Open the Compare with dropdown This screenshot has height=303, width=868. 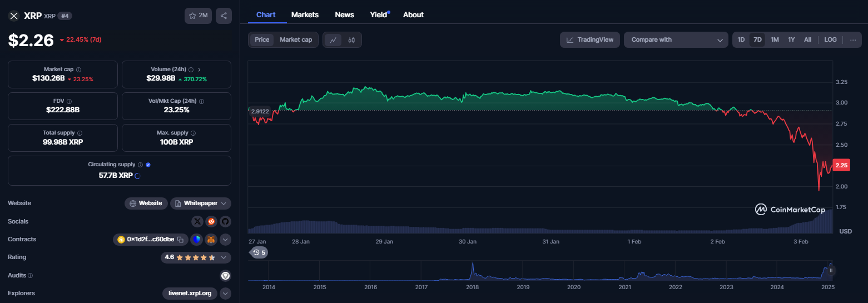(676, 39)
